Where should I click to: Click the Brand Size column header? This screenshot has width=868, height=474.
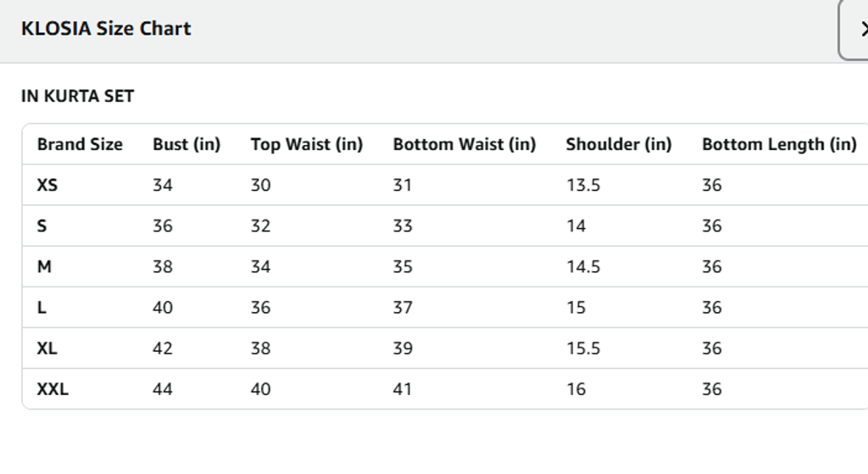pyautogui.click(x=80, y=144)
